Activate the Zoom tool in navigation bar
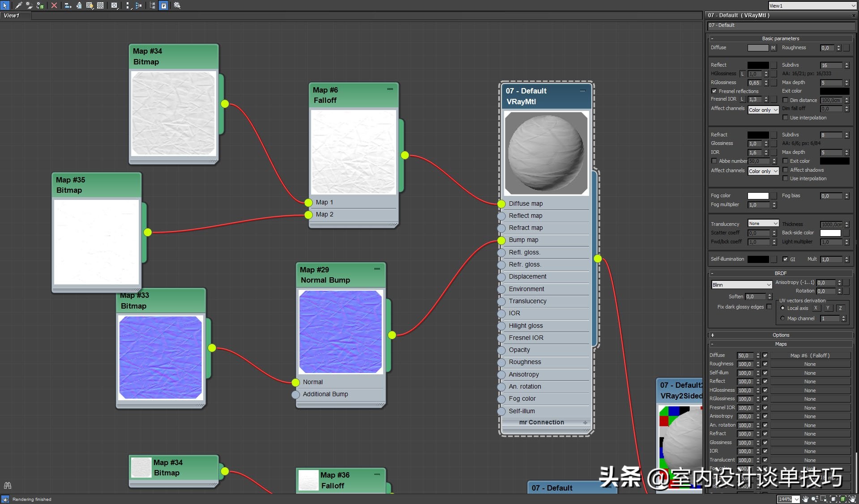859x504 pixels. click(815, 499)
